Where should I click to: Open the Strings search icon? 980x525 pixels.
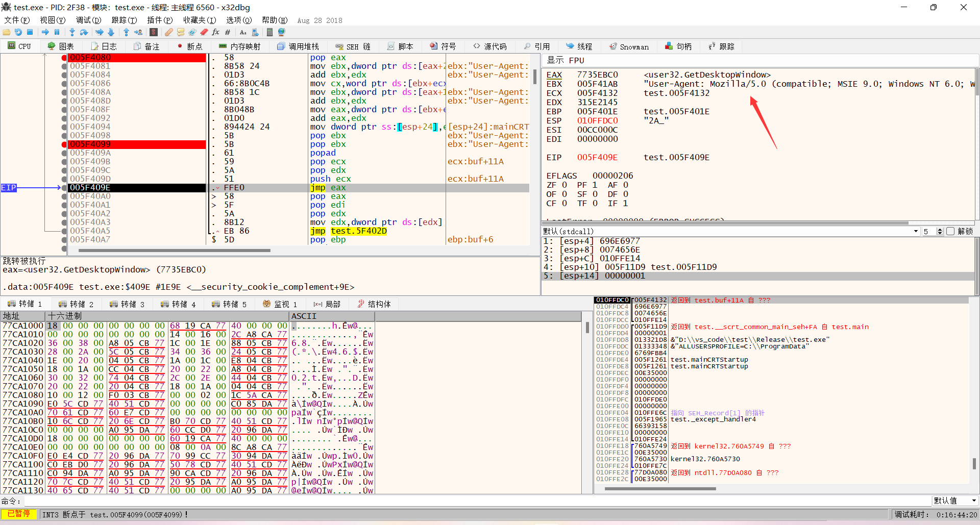point(243,32)
